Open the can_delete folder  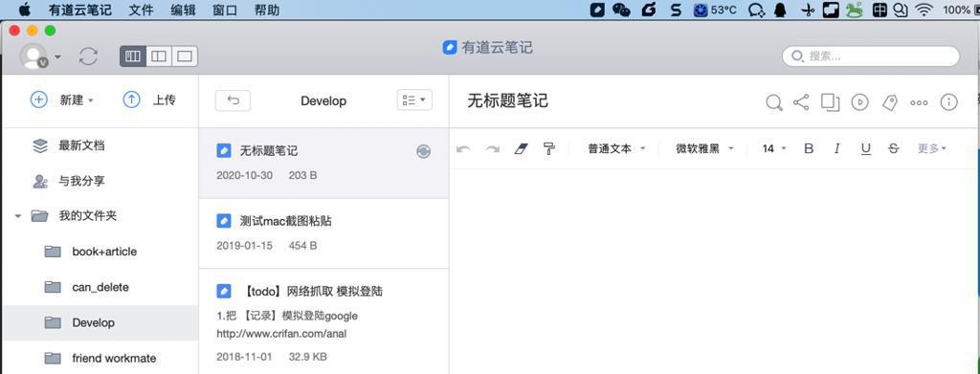(100, 287)
